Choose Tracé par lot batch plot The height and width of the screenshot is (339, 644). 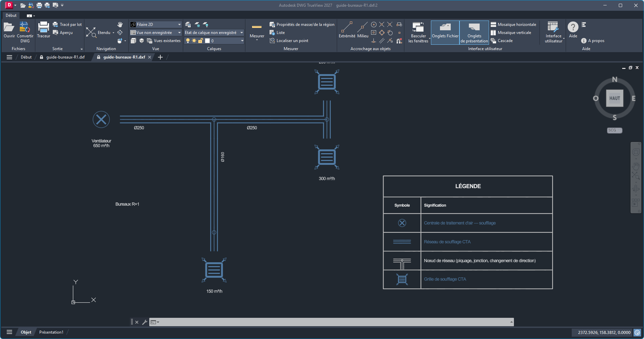point(67,25)
